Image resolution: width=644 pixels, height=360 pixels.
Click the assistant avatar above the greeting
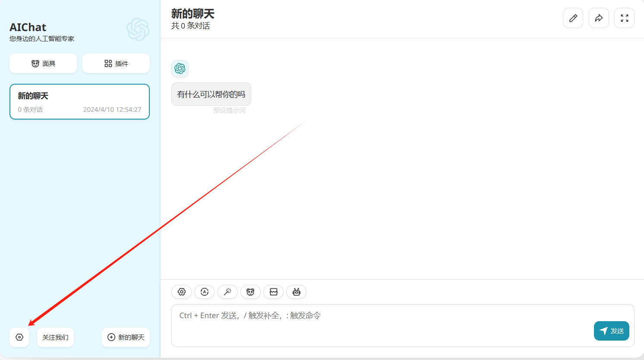(180, 69)
